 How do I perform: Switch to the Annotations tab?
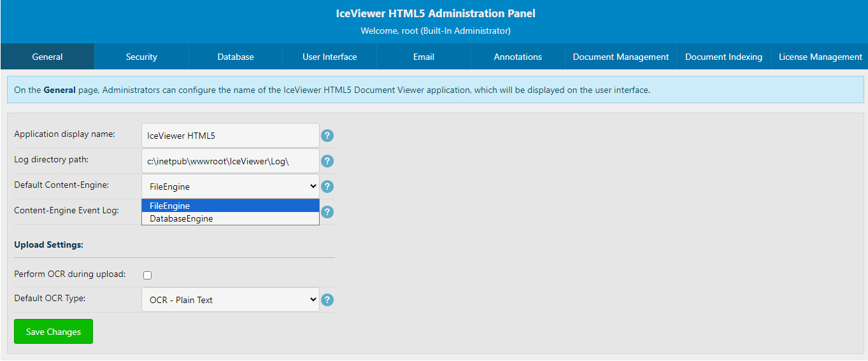point(518,57)
